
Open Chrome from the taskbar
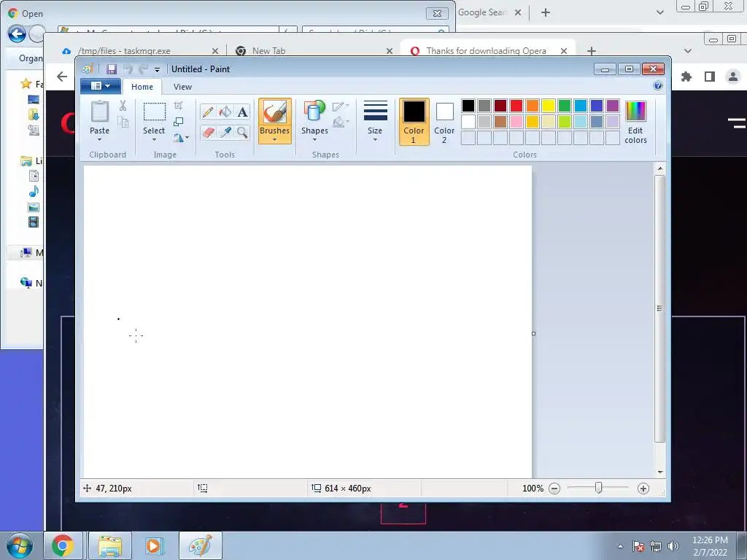point(63,545)
